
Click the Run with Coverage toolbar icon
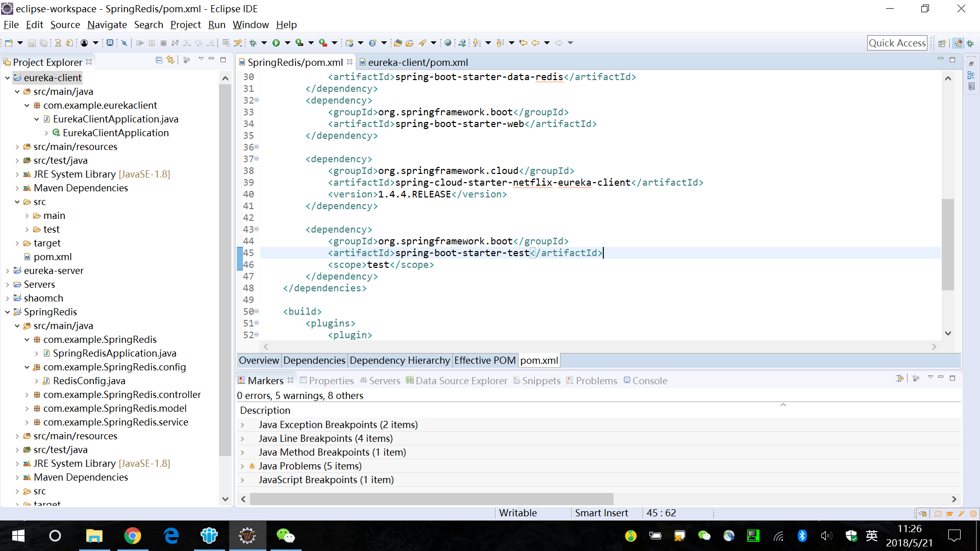(x=300, y=43)
